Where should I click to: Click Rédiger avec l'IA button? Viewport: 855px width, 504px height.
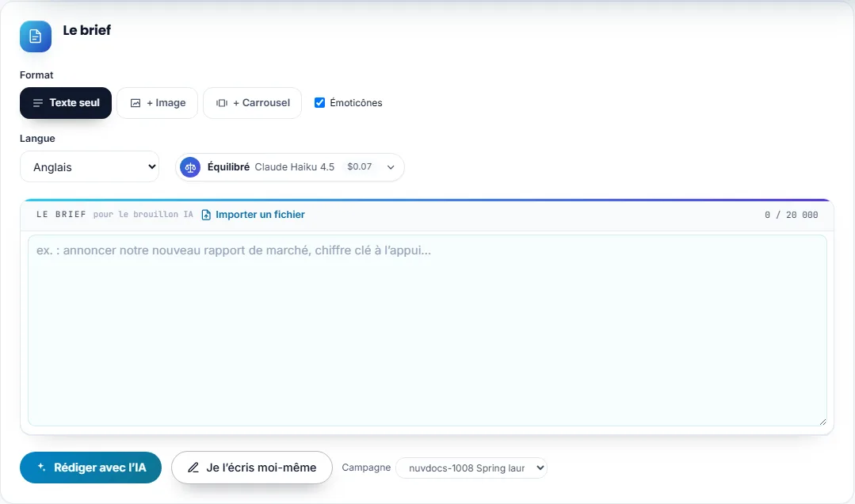pyautogui.click(x=90, y=468)
